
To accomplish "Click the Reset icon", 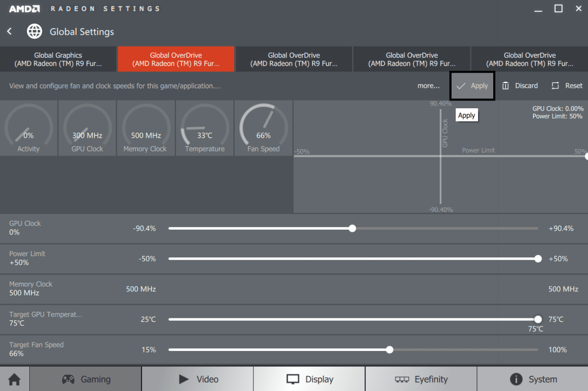I will pyautogui.click(x=555, y=86).
